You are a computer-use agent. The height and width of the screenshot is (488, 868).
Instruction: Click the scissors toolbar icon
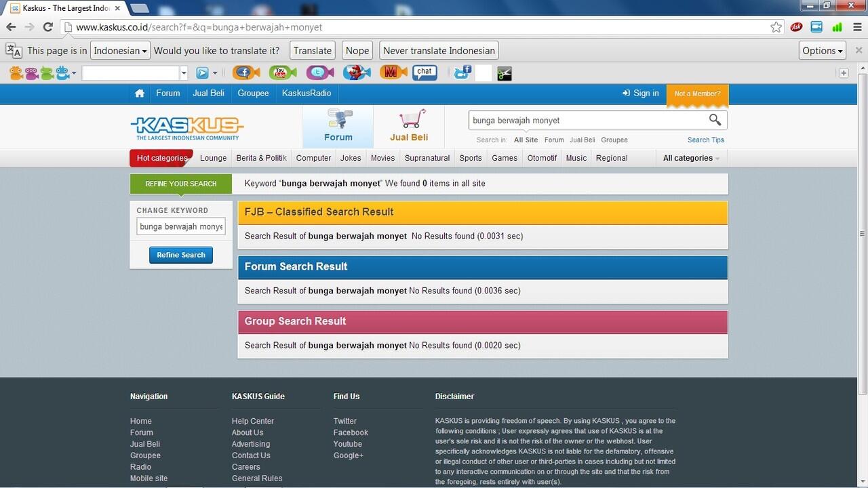pyautogui.click(x=504, y=73)
